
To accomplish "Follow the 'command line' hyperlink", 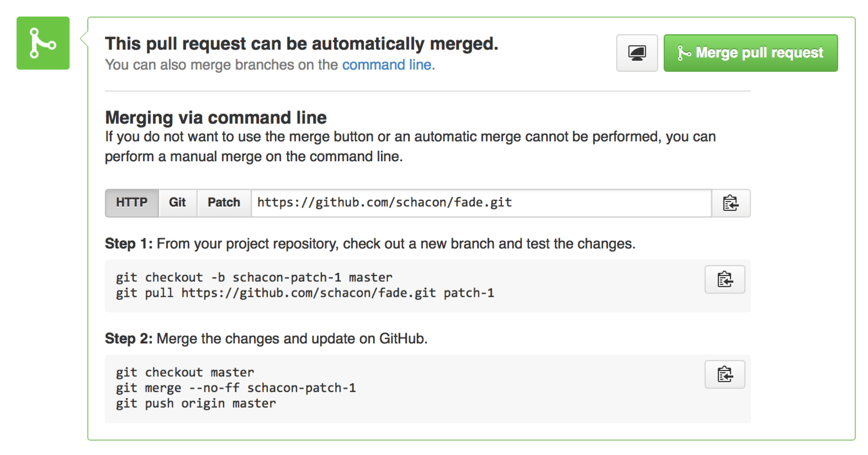I will click(387, 65).
